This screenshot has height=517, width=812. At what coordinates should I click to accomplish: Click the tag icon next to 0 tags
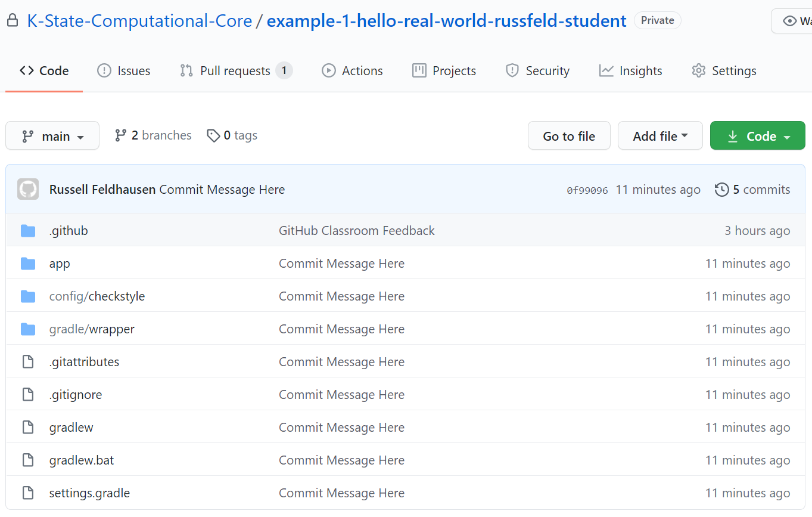tap(213, 135)
